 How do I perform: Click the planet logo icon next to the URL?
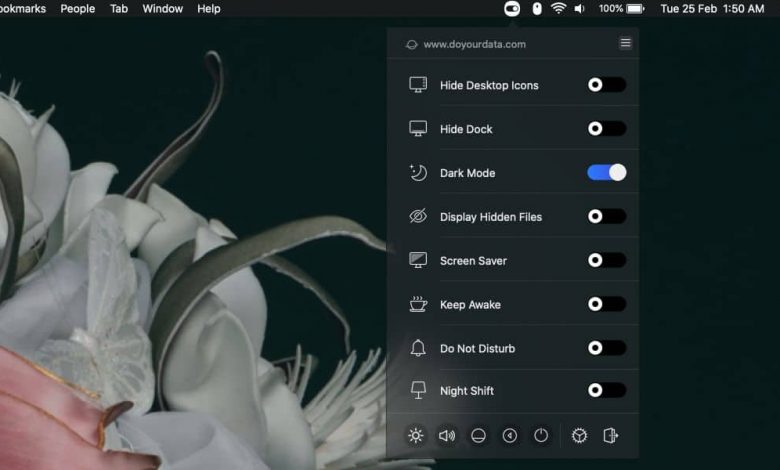[411, 44]
